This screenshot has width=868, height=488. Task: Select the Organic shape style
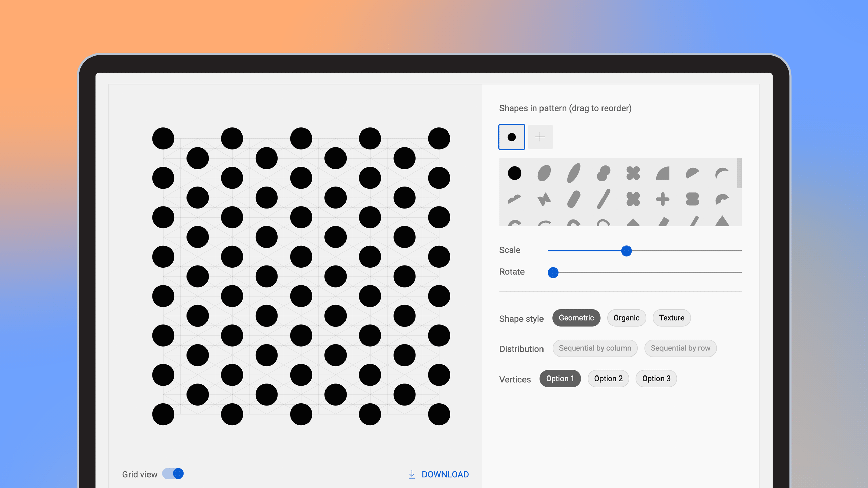(626, 318)
